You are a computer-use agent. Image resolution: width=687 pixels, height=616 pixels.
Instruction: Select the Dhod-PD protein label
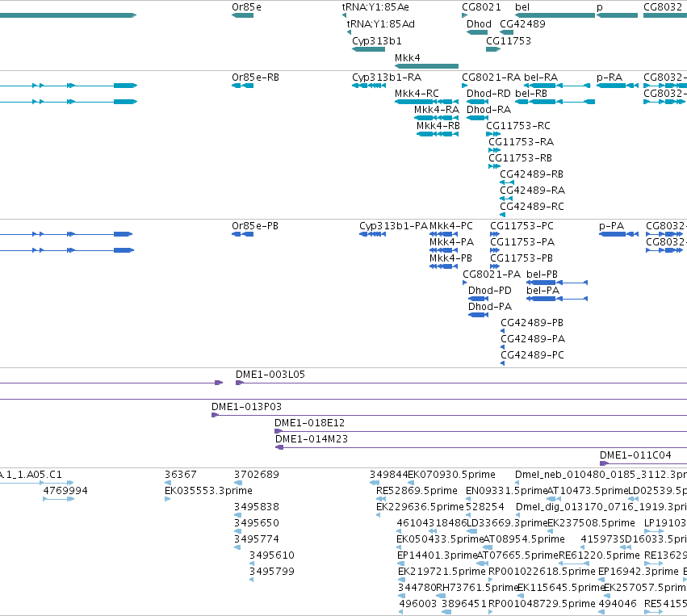(490, 291)
